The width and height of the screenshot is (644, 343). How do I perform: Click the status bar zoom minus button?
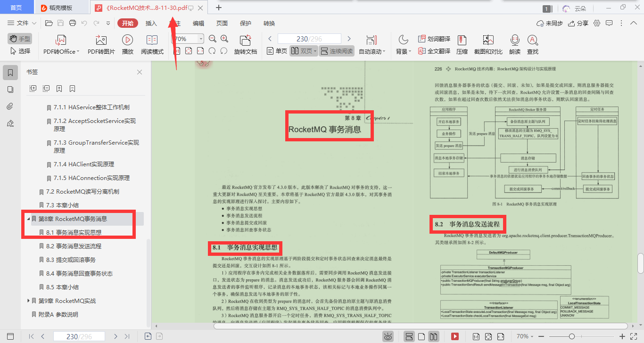(x=542, y=336)
